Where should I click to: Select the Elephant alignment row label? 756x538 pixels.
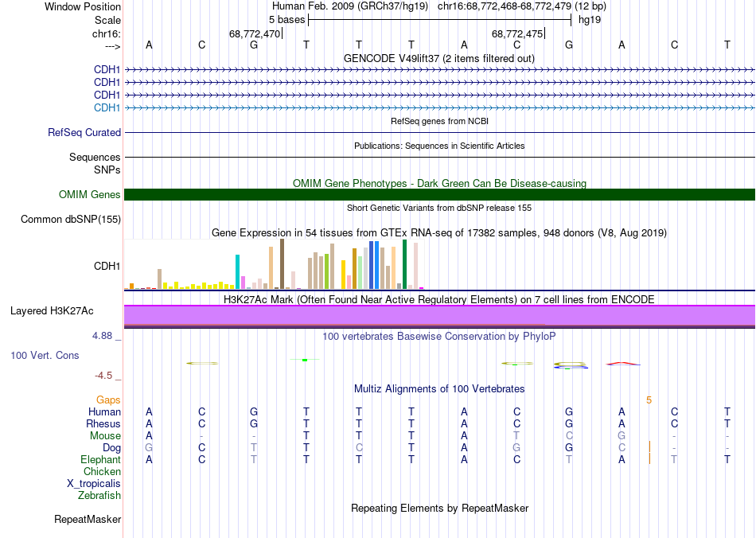(x=100, y=459)
